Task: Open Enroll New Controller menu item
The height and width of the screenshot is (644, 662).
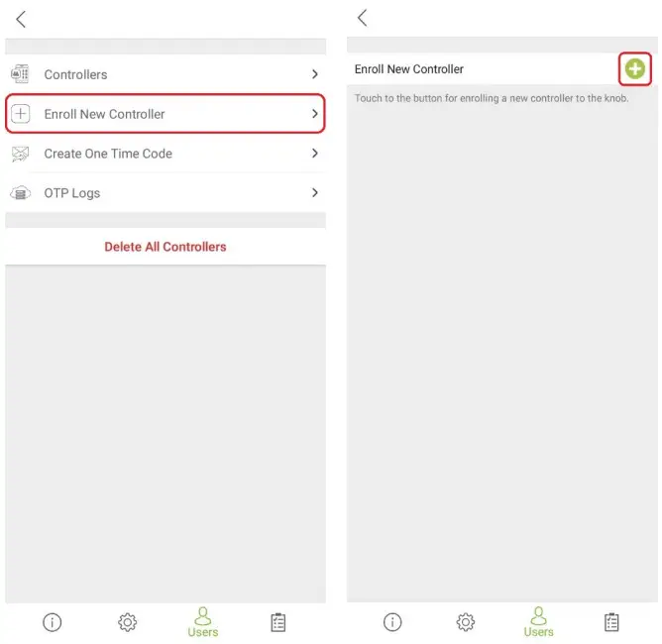Action: point(165,114)
